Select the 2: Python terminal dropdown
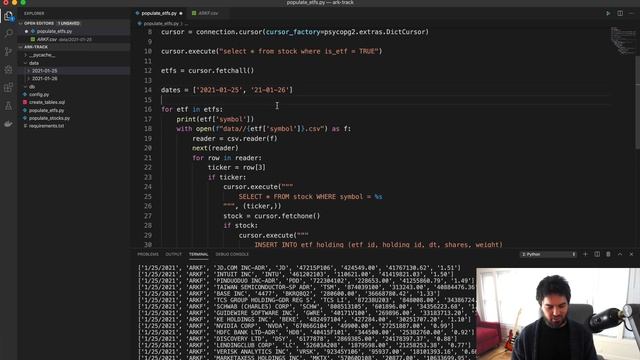The width and height of the screenshot is (640, 360). pyautogui.click(x=548, y=254)
